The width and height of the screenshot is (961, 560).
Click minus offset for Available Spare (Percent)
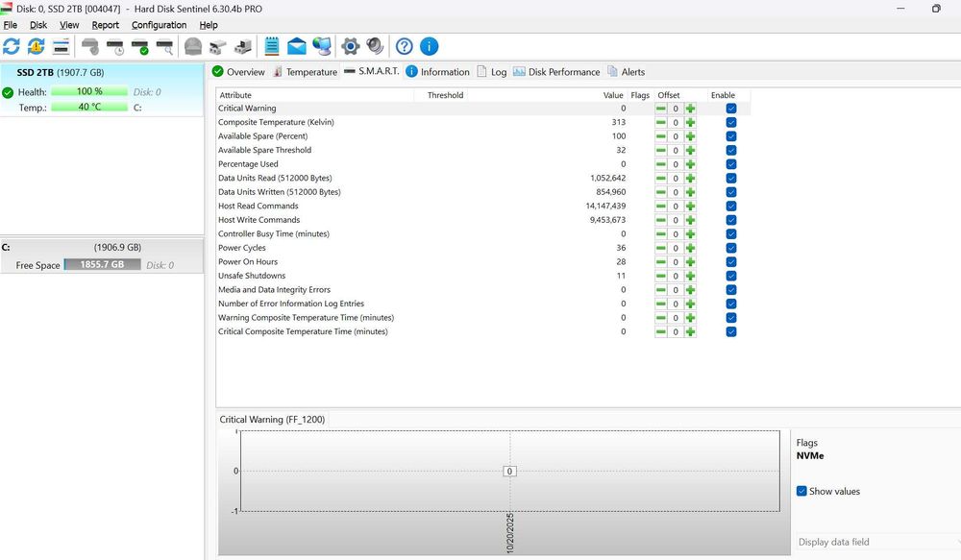click(x=661, y=136)
